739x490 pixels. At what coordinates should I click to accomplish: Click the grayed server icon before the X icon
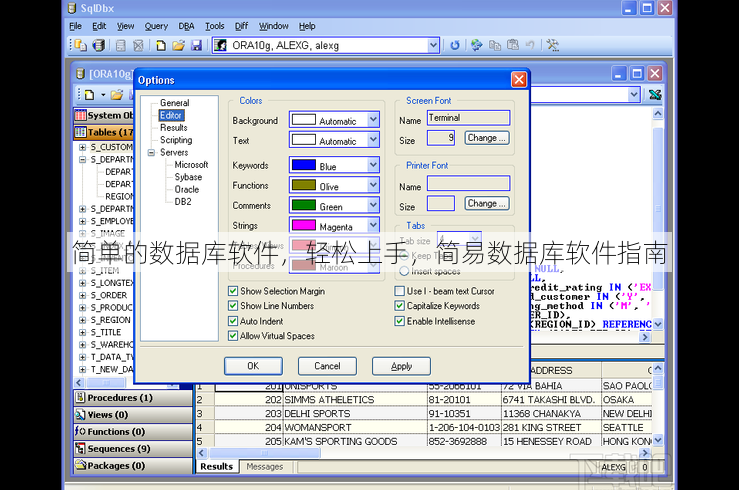(121, 45)
